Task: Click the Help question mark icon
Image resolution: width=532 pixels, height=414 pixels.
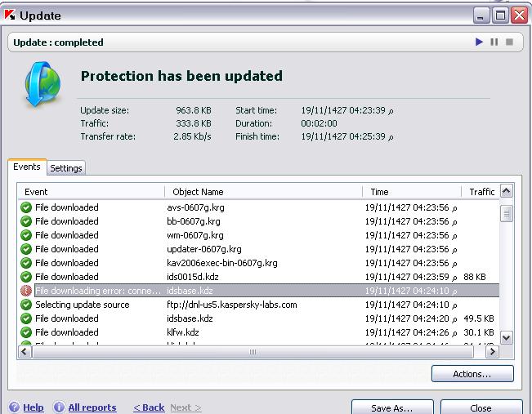Action: pyautogui.click(x=15, y=407)
